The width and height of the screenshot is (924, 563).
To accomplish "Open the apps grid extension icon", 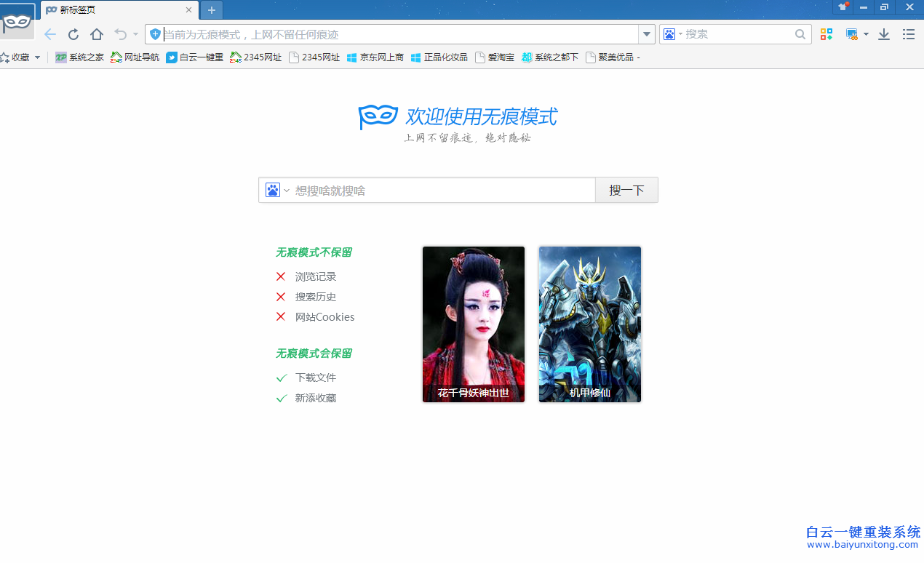I will (x=827, y=34).
